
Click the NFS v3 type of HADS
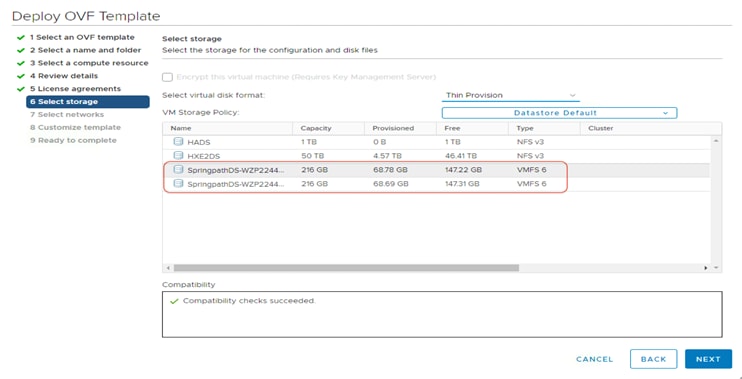tap(530, 142)
